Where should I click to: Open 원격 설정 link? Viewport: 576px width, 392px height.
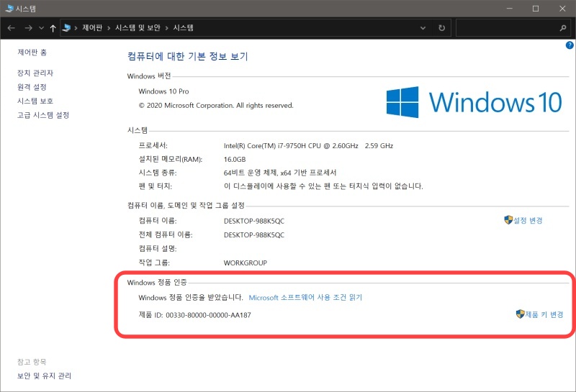click(32, 87)
